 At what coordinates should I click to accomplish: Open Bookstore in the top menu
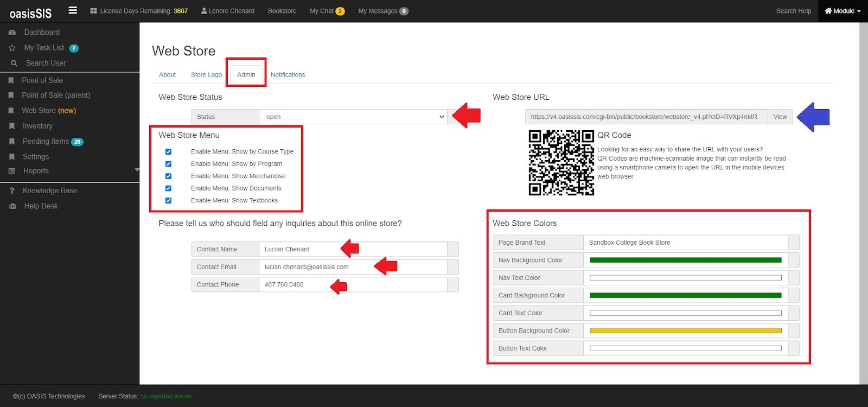pos(282,11)
